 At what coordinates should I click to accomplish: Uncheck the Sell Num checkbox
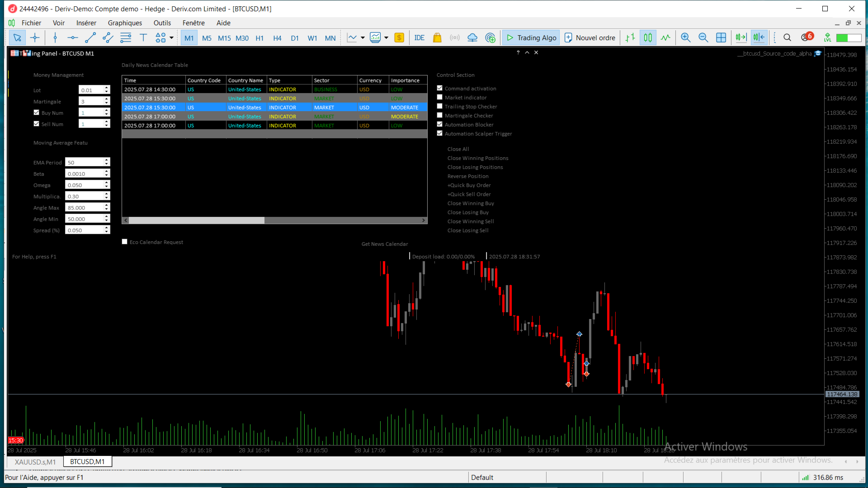[x=36, y=124]
